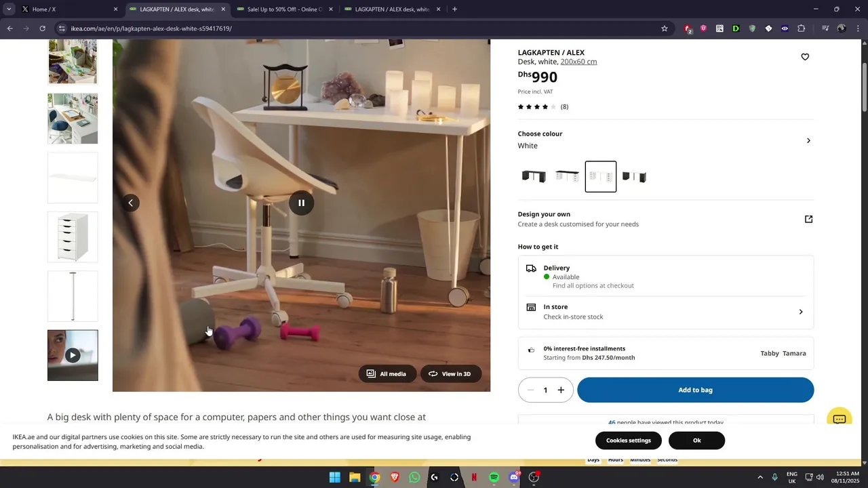Select the black-brown desk colour variant

pyautogui.click(x=534, y=176)
